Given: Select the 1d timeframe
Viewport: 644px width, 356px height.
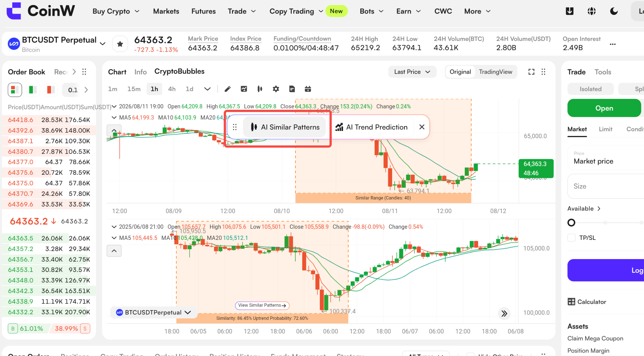Looking at the screenshot, I should pyautogui.click(x=189, y=89).
